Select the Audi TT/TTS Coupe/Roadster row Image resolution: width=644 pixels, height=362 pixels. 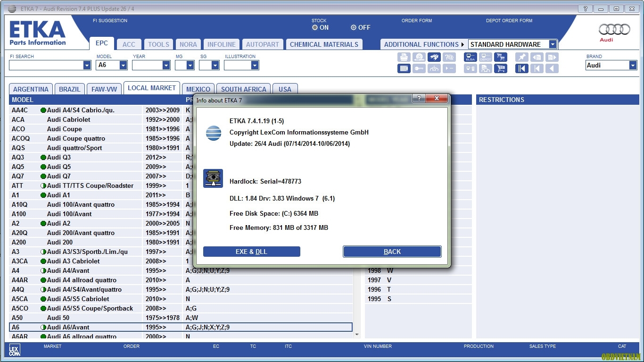tap(181, 185)
